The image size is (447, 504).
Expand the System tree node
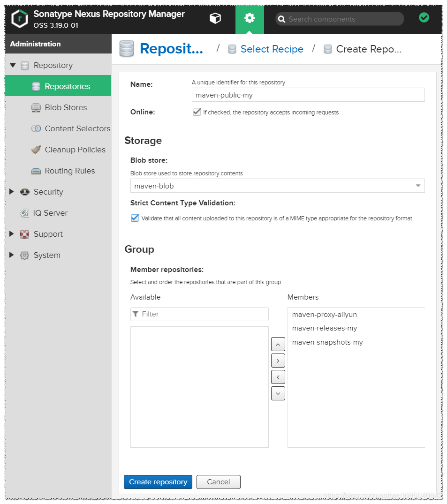click(12, 255)
